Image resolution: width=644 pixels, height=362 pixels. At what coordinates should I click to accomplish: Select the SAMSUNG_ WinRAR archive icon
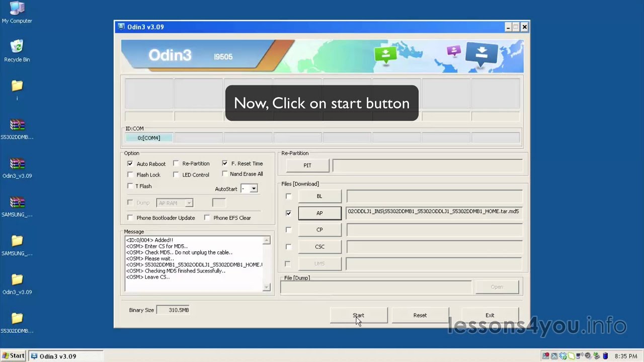[17, 206]
